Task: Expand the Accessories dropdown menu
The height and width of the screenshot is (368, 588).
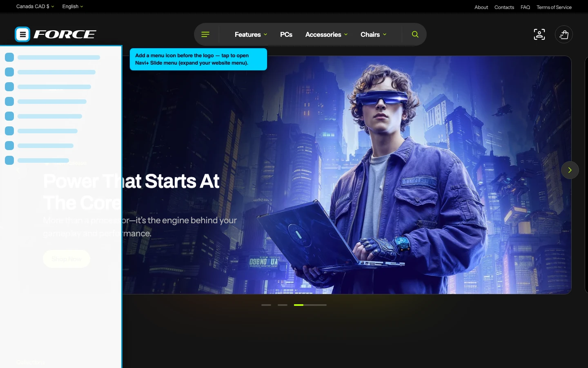Action: [326, 34]
